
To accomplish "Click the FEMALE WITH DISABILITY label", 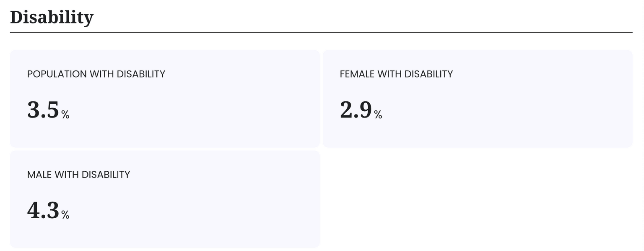I will tap(396, 74).
